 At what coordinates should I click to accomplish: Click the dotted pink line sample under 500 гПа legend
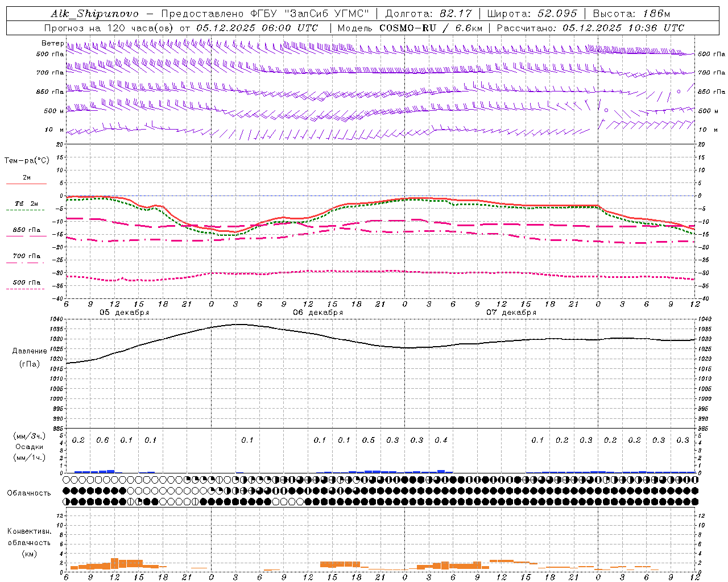(26, 289)
